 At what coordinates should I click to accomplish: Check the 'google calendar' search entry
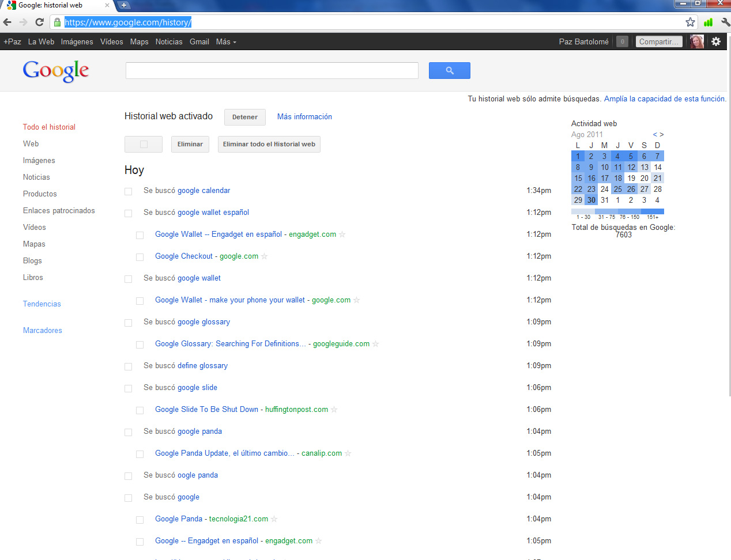pyautogui.click(x=129, y=191)
